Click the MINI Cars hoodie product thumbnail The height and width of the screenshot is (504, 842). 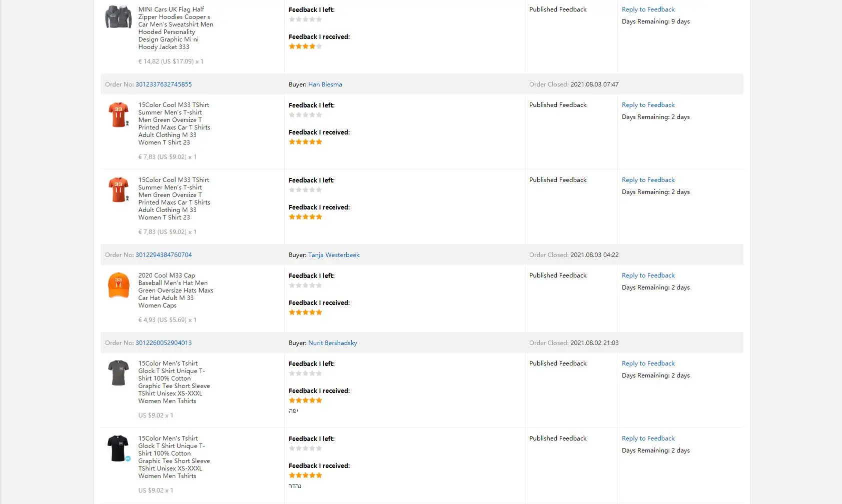coord(118,17)
